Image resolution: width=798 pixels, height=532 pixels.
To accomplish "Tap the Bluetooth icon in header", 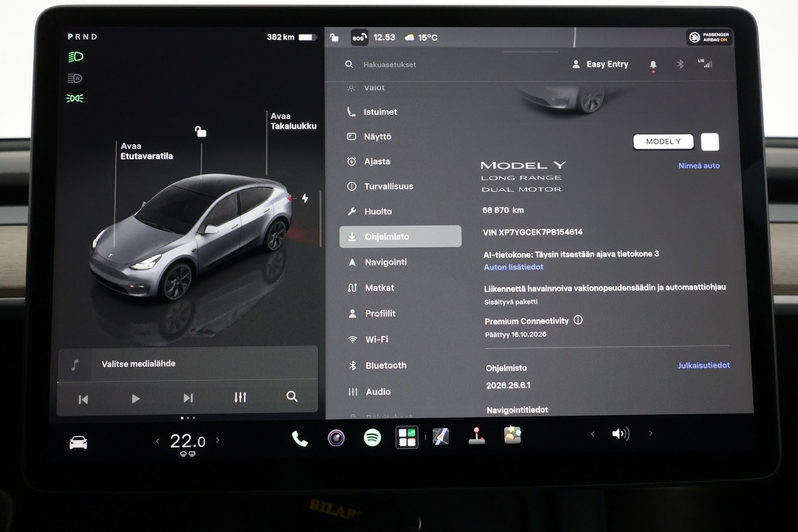I will (x=680, y=64).
